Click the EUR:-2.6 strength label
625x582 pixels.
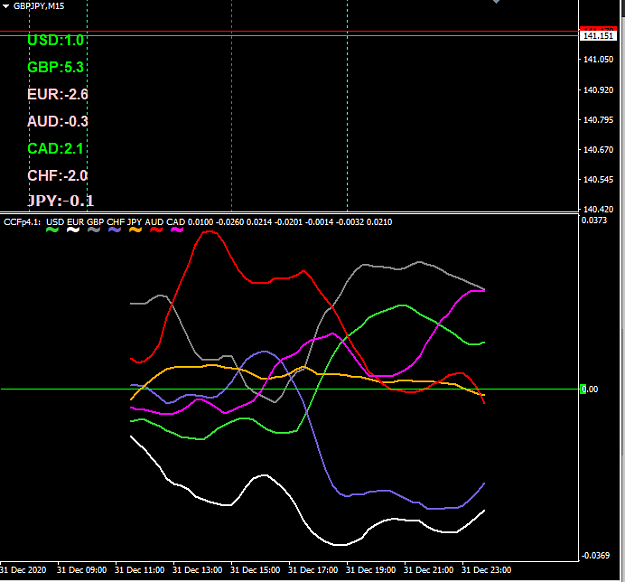click(58, 94)
